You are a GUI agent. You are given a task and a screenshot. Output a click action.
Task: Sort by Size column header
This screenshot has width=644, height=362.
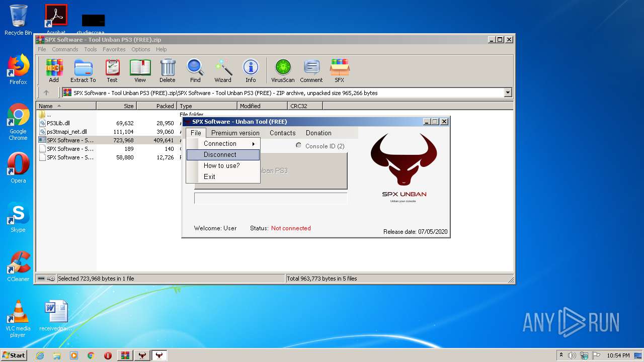tap(116, 106)
